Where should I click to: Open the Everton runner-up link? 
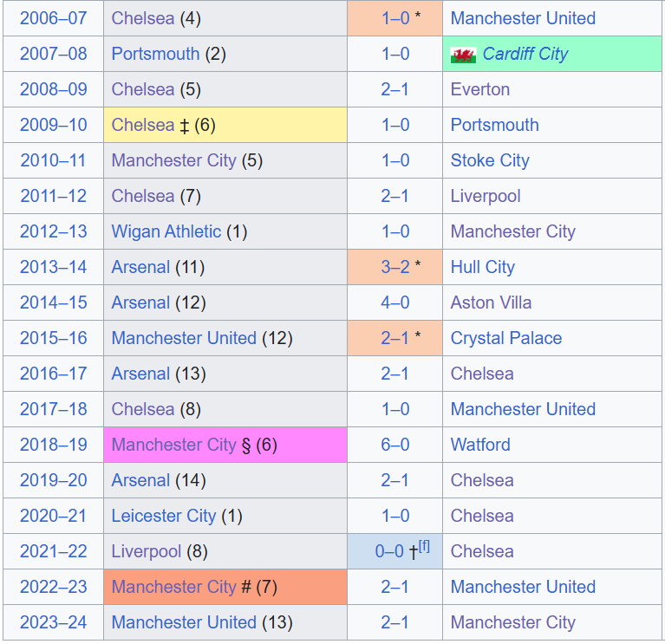480,89
